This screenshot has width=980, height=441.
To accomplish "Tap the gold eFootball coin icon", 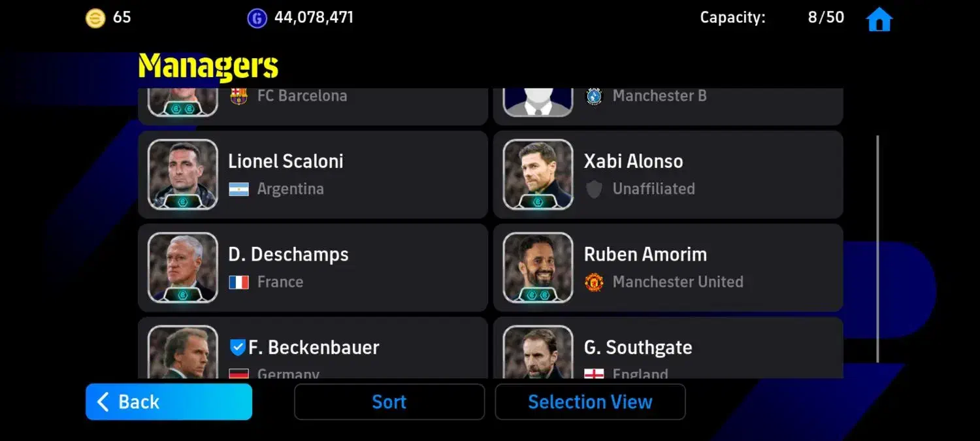I will click(x=95, y=18).
